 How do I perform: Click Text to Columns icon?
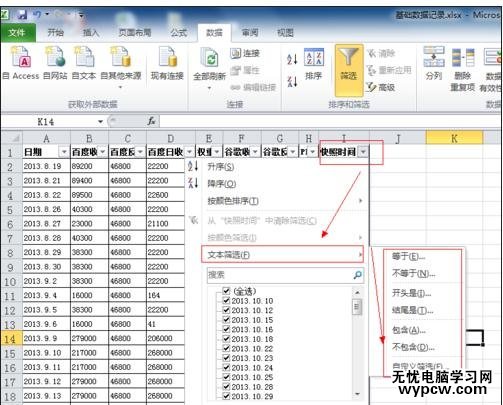pyautogui.click(x=434, y=63)
